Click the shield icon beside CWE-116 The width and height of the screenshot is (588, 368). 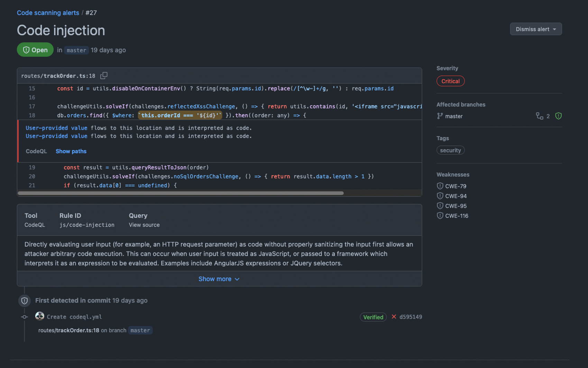click(440, 216)
